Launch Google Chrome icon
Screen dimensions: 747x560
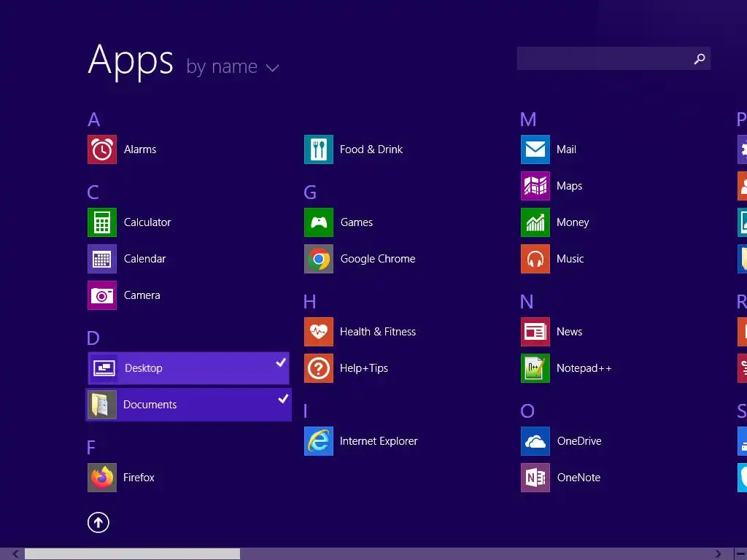tap(319, 259)
